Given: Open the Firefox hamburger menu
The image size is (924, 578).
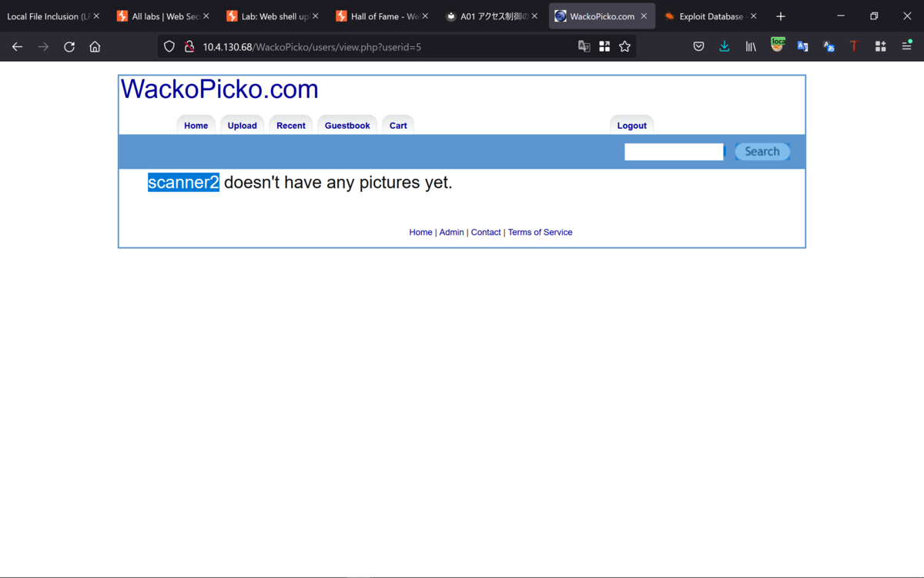Looking at the screenshot, I should pyautogui.click(x=906, y=47).
